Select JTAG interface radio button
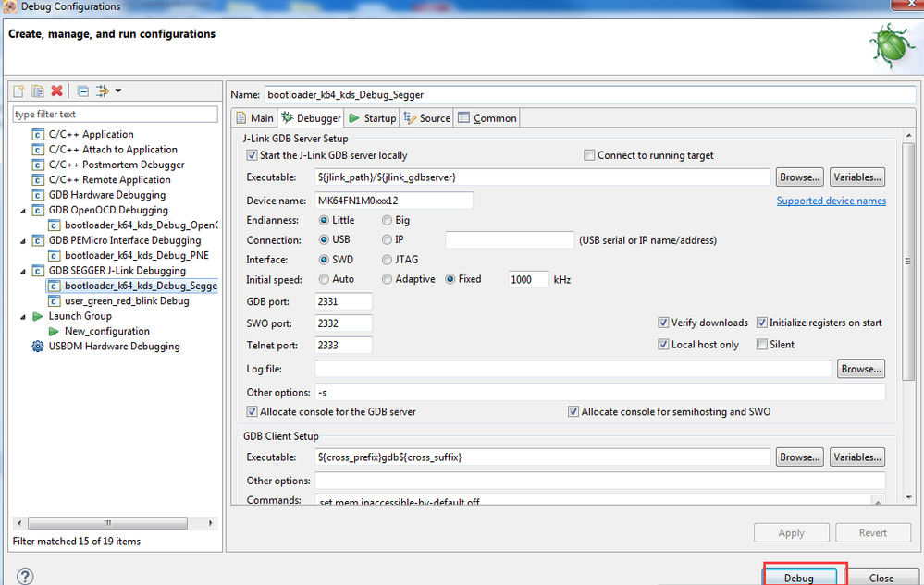 [387, 260]
